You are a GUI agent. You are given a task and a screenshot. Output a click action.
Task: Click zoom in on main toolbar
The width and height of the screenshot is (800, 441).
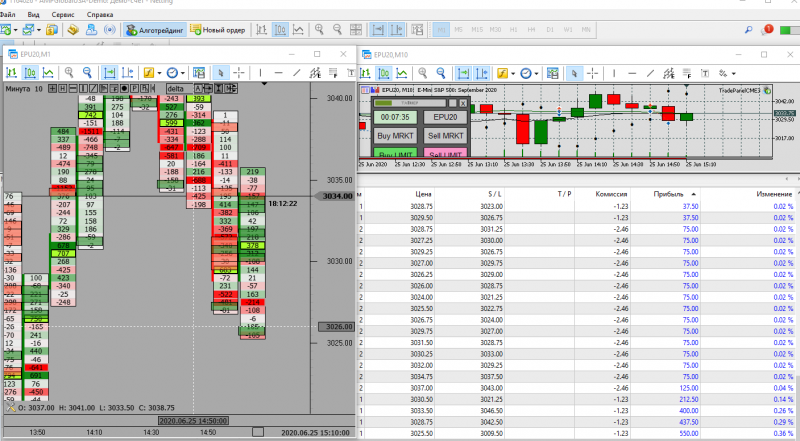point(319,30)
